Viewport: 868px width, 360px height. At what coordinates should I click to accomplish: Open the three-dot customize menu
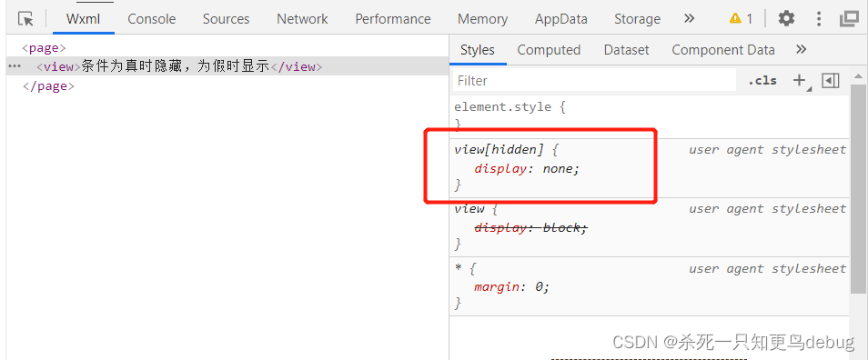click(819, 19)
